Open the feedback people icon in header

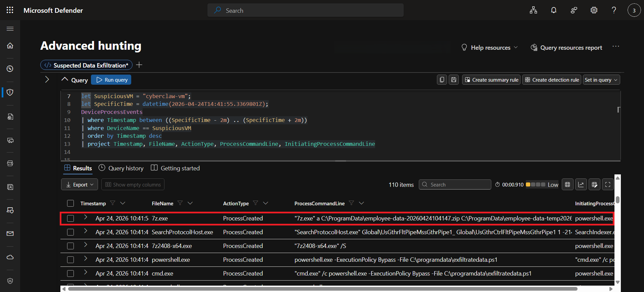[574, 10]
